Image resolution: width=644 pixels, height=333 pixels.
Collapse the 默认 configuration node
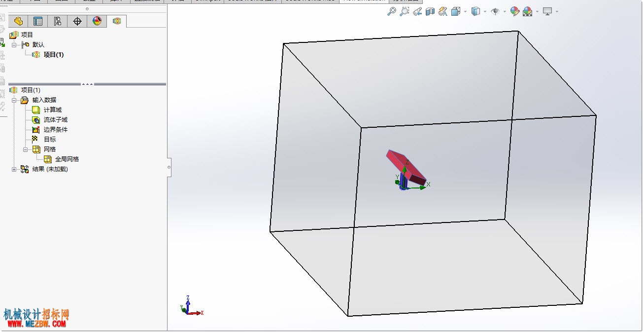[14, 44]
